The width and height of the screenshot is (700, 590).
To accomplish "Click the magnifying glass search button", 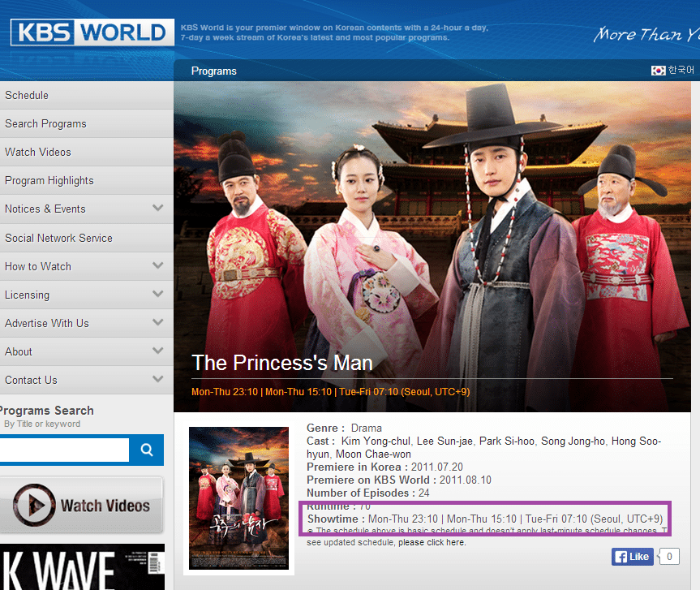I will click(x=147, y=450).
